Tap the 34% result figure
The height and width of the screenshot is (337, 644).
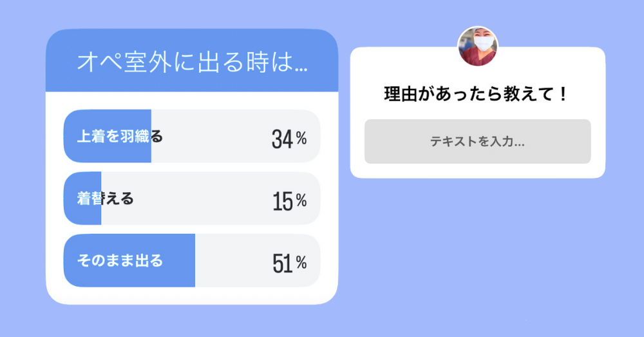pyautogui.click(x=289, y=139)
